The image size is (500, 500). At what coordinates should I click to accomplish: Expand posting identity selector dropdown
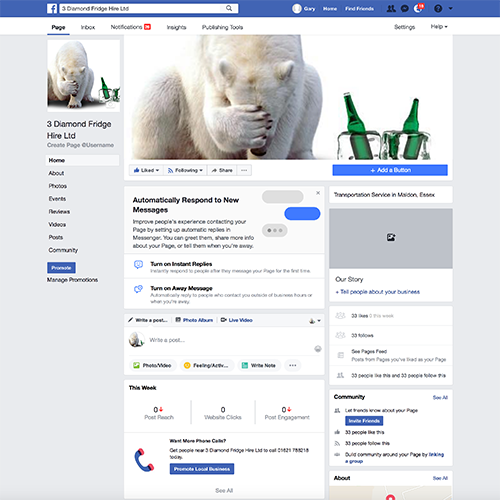(x=315, y=321)
